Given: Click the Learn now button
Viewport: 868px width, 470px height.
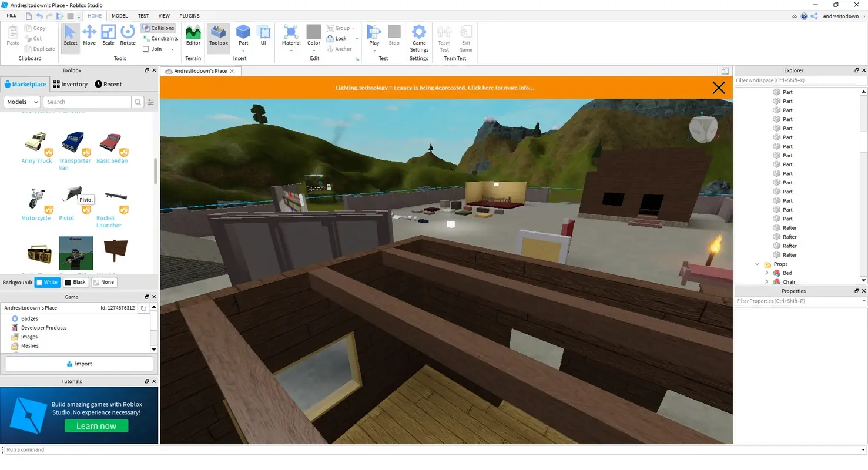Looking at the screenshot, I should [x=96, y=426].
